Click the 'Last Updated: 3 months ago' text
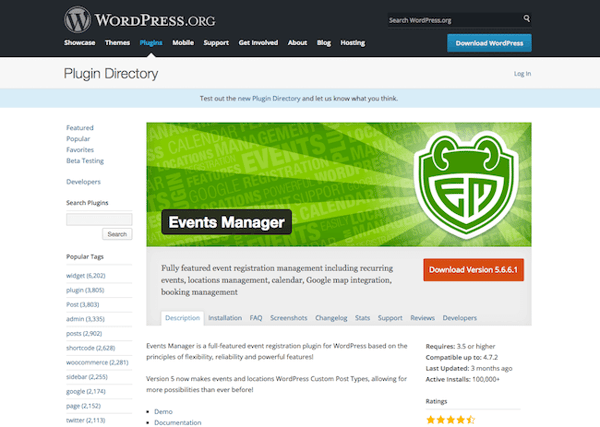 (469, 368)
